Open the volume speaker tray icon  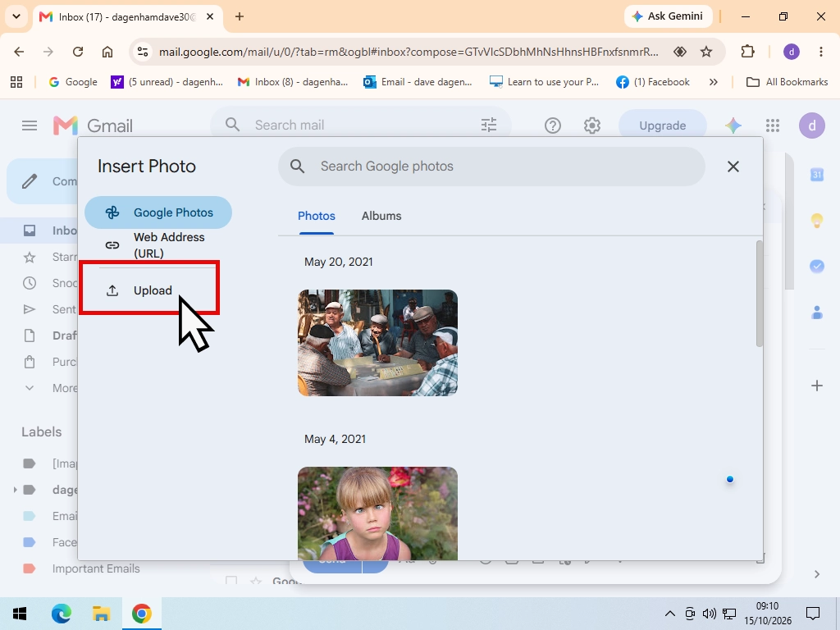coord(709,614)
